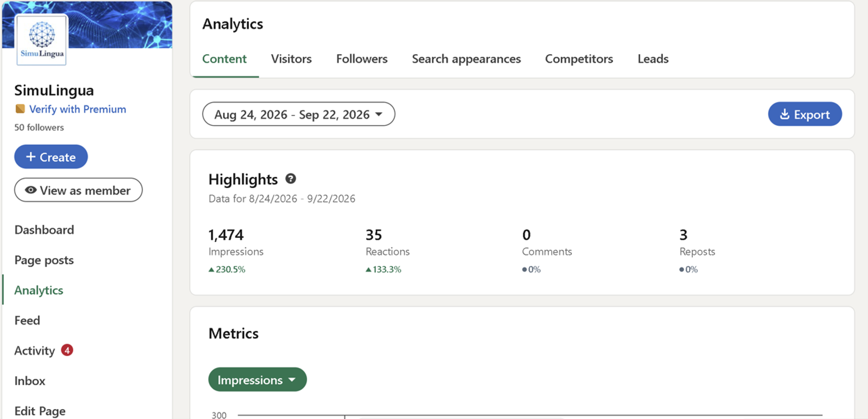Image resolution: width=868 pixels, height=419 pixels.
Task: Follow the Verify with Premium link
Action: 78,109
